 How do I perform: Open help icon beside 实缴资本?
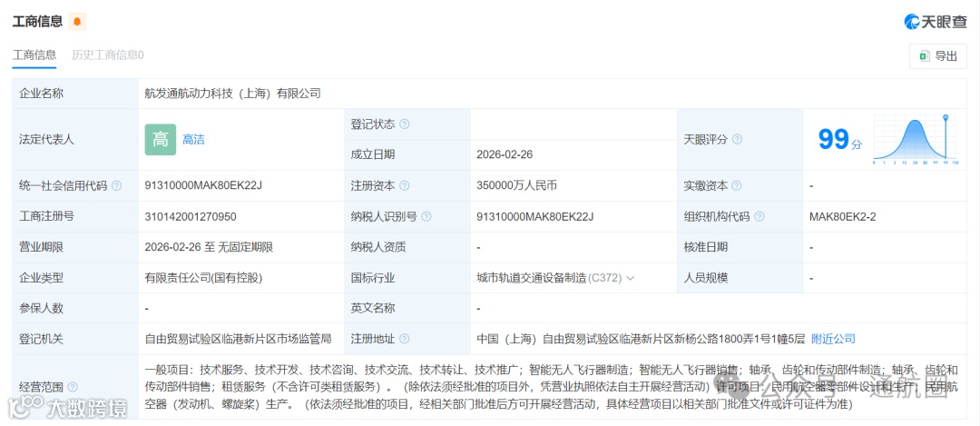click(x=736, y=186)
